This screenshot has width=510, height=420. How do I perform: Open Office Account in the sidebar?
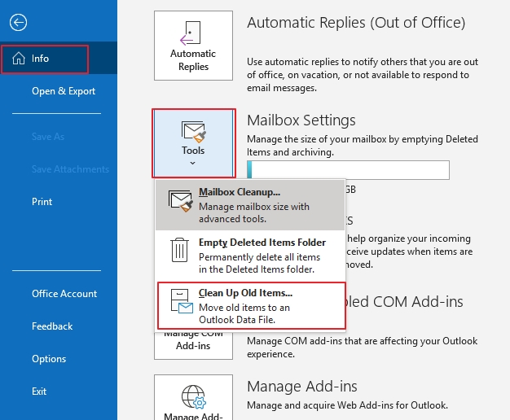pyautogui.click(x=64, y=294)
